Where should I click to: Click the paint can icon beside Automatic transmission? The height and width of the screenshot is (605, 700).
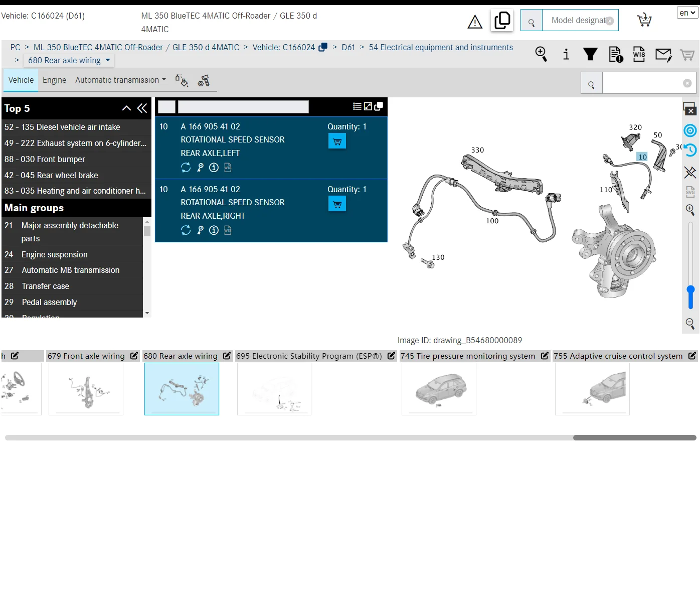[182, 80]
